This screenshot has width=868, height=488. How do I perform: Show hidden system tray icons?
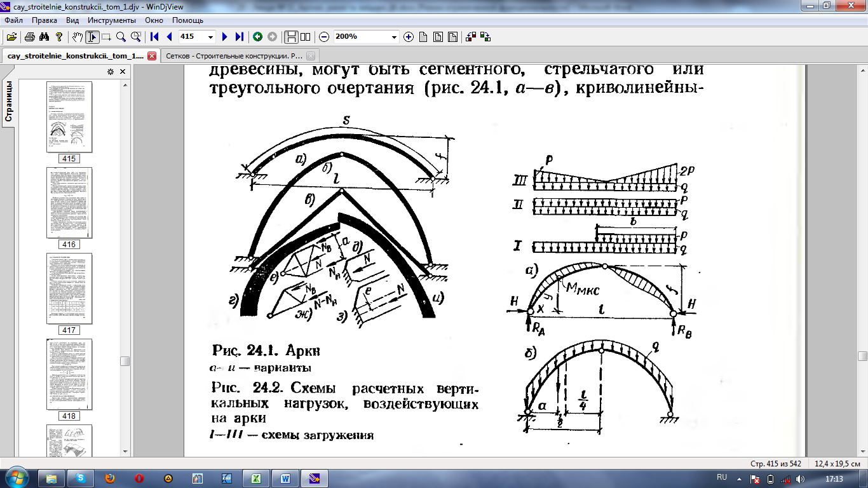tap(740, 478)
